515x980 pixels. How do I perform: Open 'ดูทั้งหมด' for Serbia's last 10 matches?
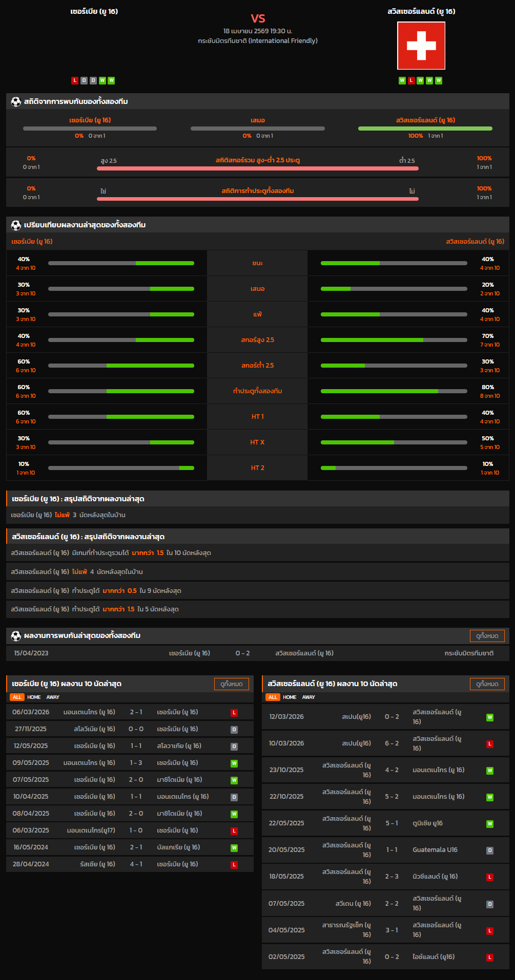point(231,684)
